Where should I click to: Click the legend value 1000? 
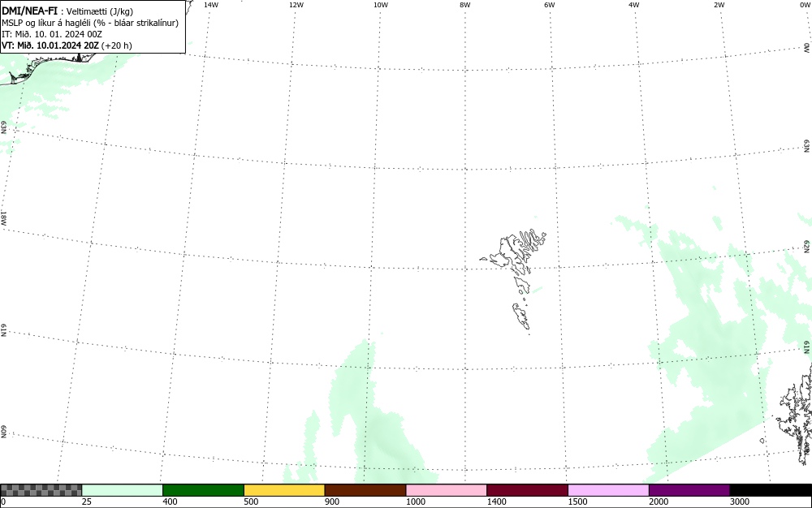[415, 502]
